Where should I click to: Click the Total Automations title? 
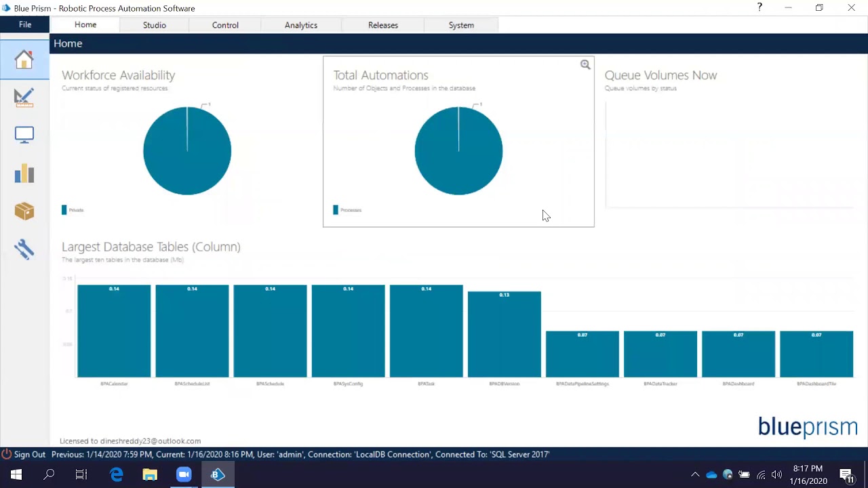click(381, 75)
